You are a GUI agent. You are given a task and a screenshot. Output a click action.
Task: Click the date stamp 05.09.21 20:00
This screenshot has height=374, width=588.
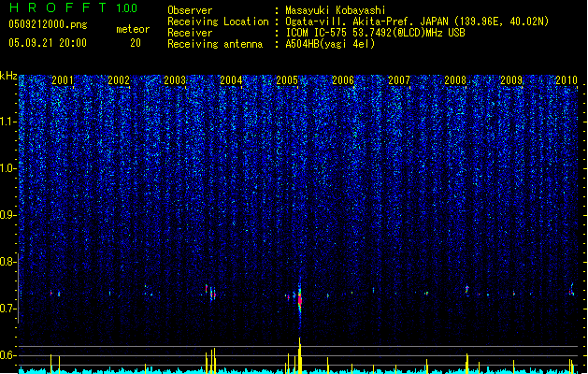pos(48,43)
